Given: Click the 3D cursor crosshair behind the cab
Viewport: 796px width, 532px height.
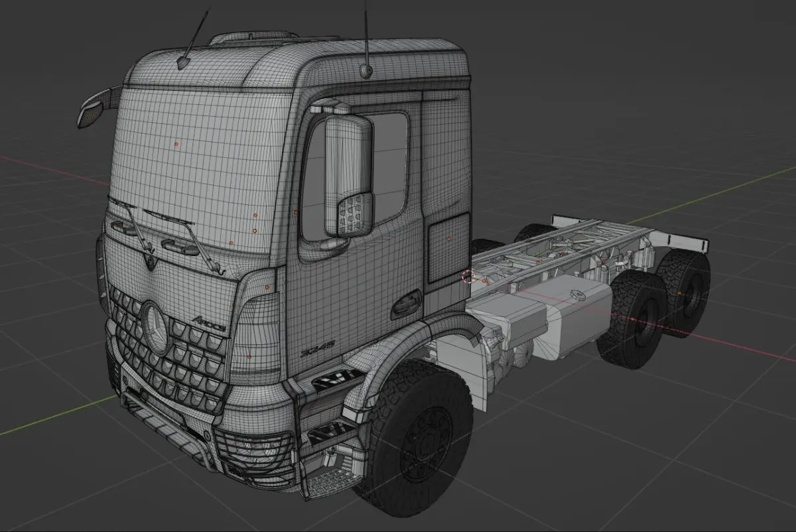Looking at the screenshot, I should [x=468, y=277].
